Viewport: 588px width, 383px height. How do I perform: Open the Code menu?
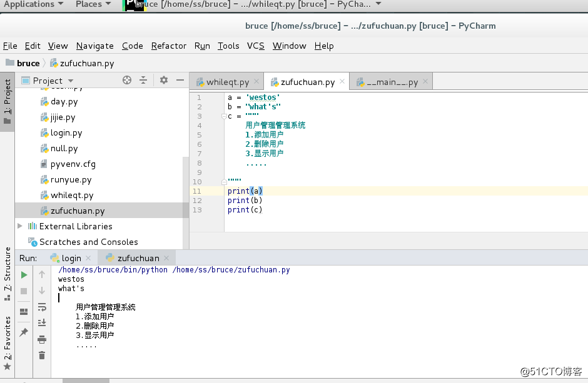point(133,46)
